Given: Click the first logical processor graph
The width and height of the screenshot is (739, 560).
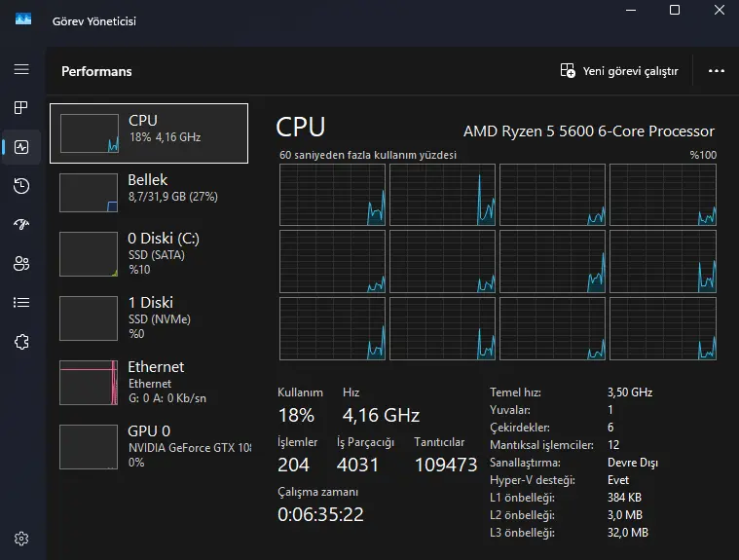Looking at the screenshot, I should tap(332, 195).
